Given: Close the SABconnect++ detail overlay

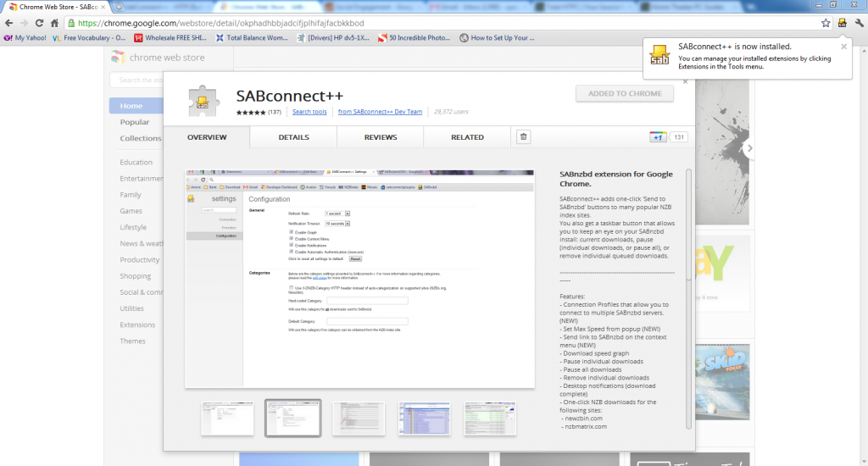Looking at the screenshot, I should coord(685,81).
